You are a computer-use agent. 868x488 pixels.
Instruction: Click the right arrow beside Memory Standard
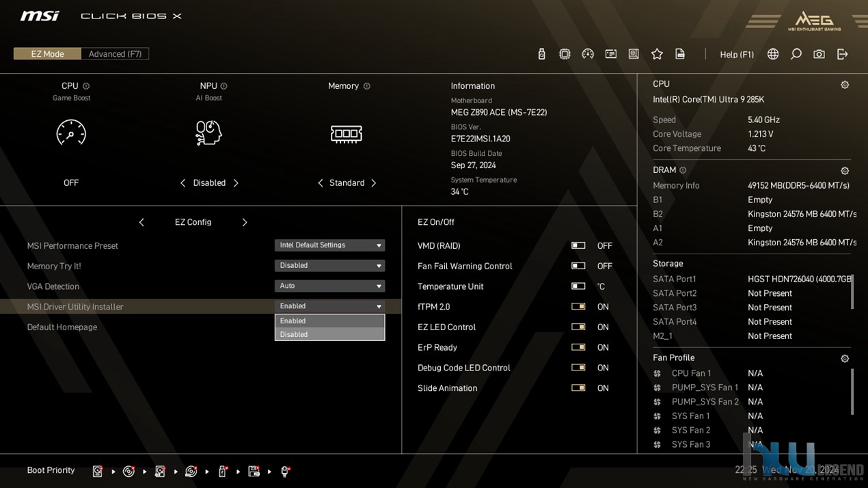coord(373,183)
